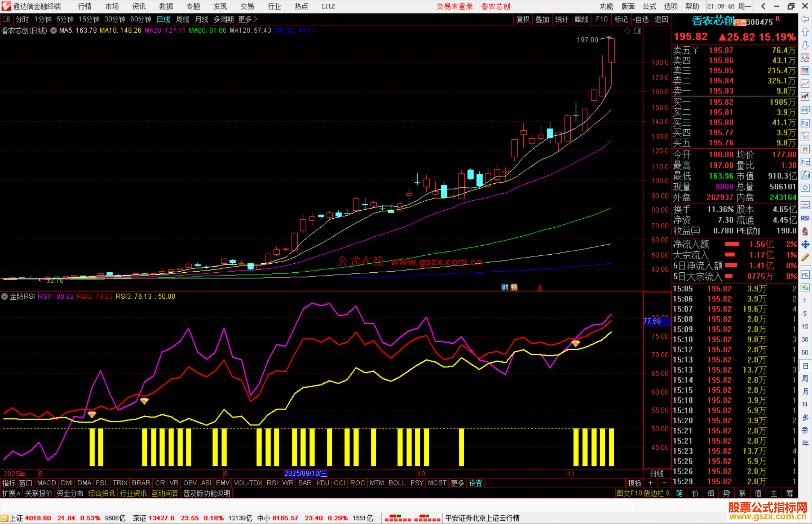Click the back arrow icon in the sidebar
Screen dimensions: 812x524
[x=805, y=19]
